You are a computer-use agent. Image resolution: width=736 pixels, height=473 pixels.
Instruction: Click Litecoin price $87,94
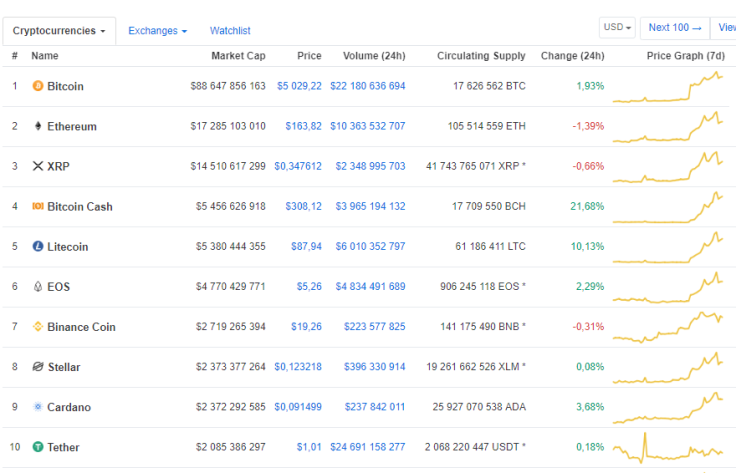(x=306, y=246)
